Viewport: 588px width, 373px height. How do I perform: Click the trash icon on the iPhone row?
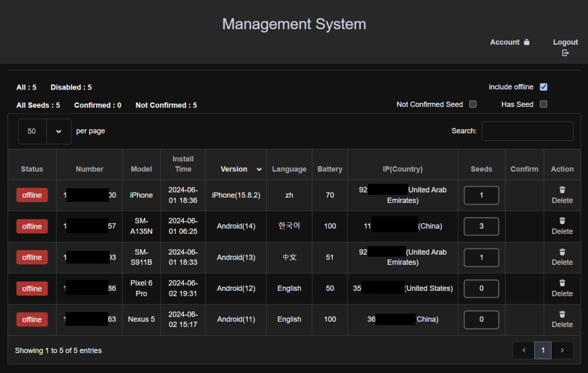pyautogui.click(x=562, y=190)
